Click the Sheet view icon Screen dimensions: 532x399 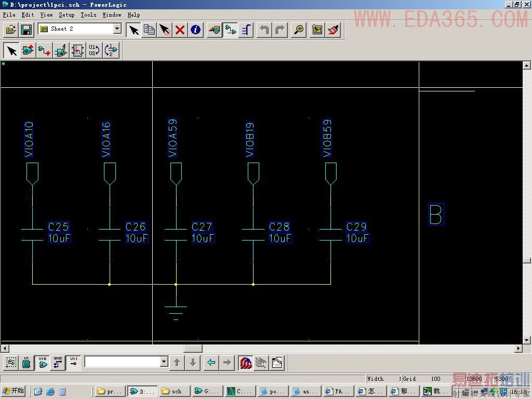pyautogui.click(x=317, y=30)
